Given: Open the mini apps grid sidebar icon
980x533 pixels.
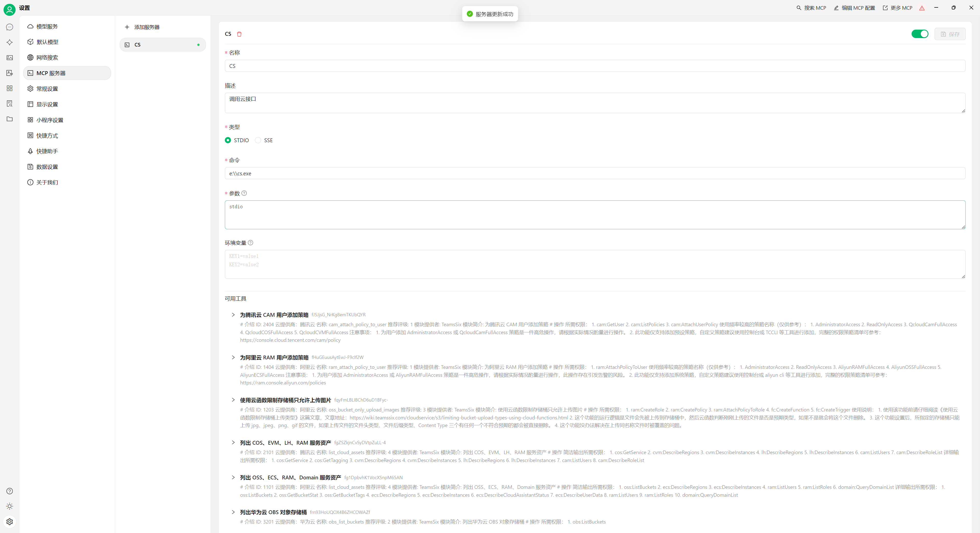Looking at the screenshot, I should (x=9, y=88).
